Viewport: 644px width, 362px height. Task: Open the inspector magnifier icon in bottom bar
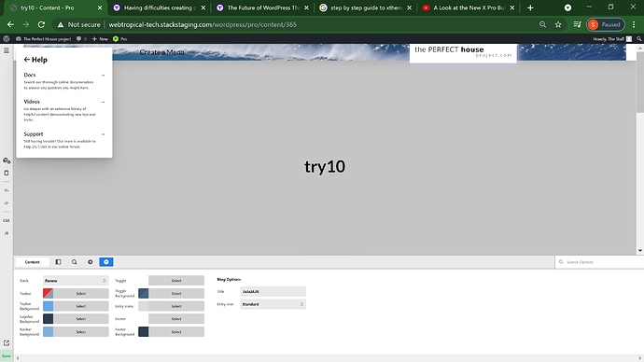(x=75, y=262)
